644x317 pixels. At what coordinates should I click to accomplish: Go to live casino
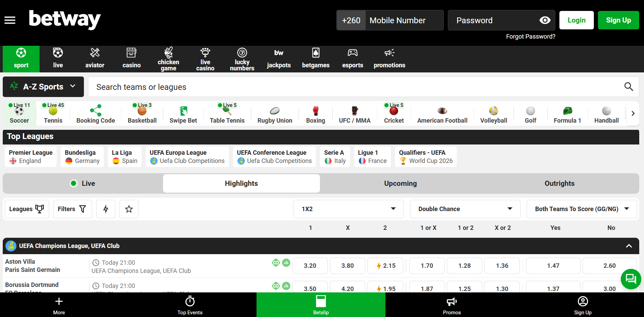[x=205, y=59]
